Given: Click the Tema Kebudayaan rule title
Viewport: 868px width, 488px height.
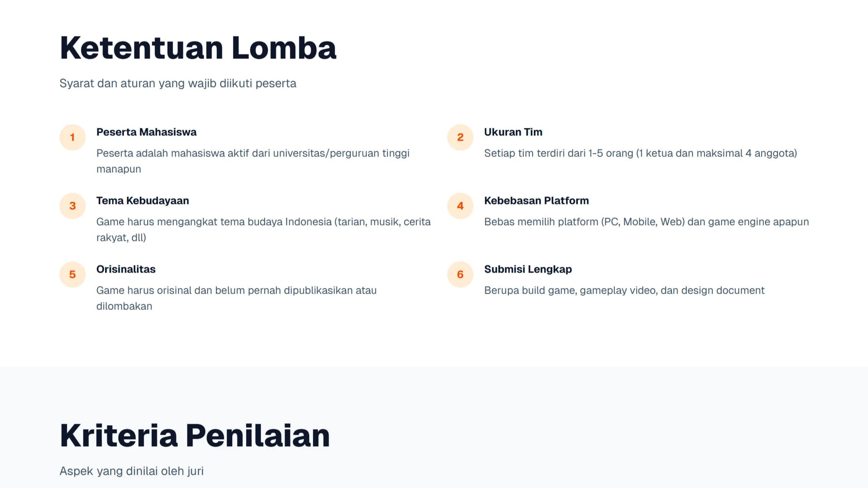Looking at the screenshot, I should point(142,201).
